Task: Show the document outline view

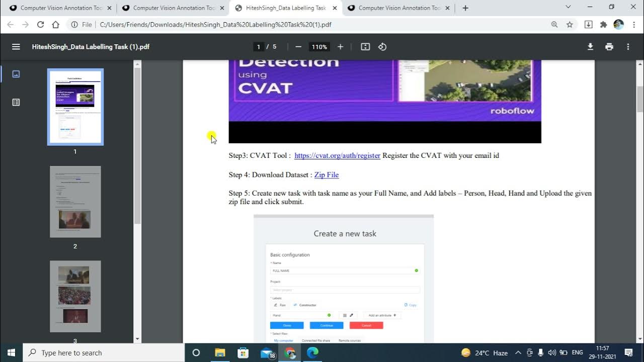Action: 16,102
